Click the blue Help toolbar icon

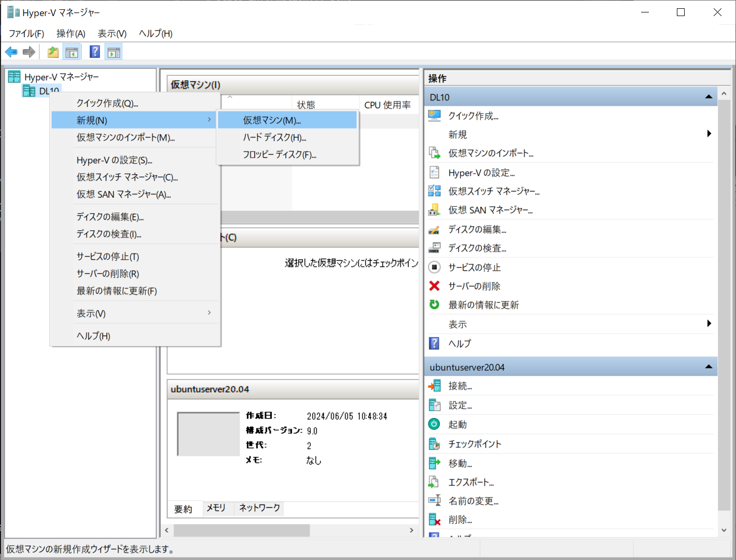(95, 52)
